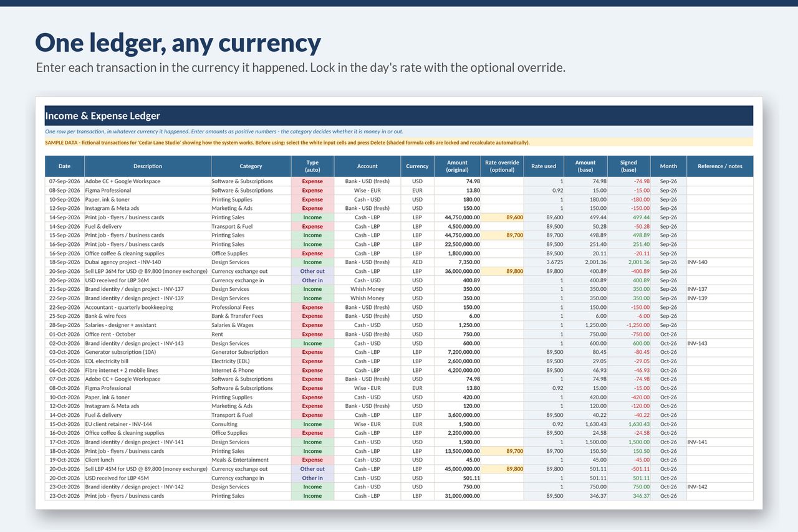The image size is (798, 532).
Task: Click the reference cell INV-142 in notes column
Action: point(720,487)
